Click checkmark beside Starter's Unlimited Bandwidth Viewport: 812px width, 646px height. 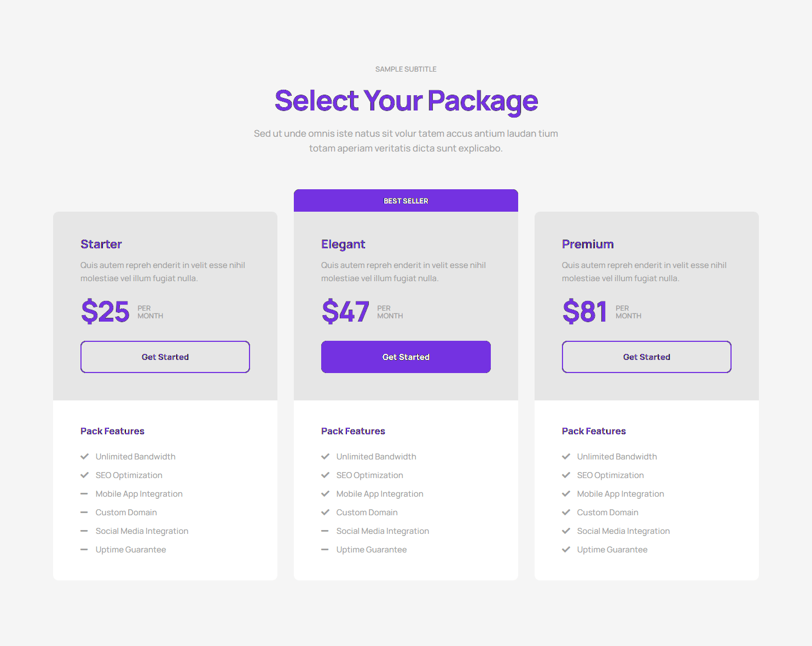84,457
